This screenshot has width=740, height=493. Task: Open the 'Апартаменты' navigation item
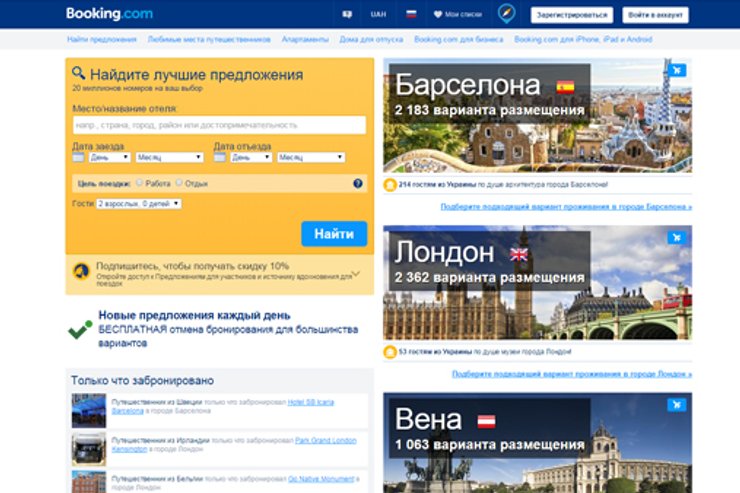coord(305,40)
